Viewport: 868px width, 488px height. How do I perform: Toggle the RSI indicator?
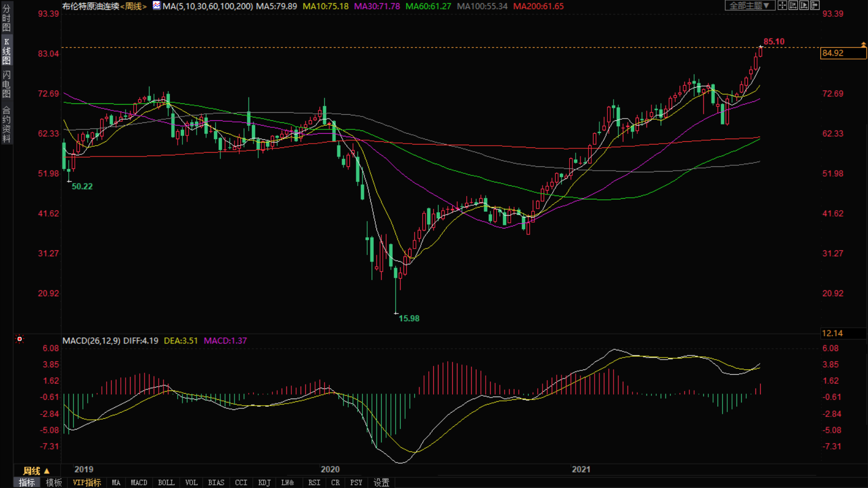coord(314,483)
